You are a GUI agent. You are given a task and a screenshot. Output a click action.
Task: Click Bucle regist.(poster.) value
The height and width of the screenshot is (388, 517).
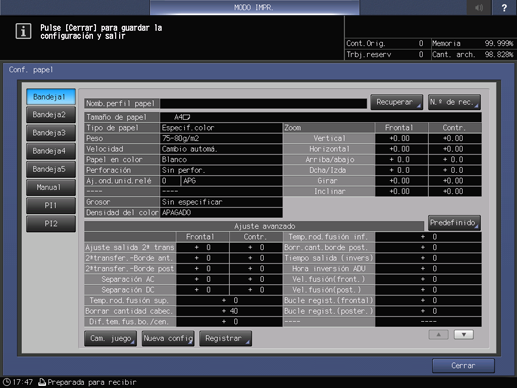tap(428, 311)
